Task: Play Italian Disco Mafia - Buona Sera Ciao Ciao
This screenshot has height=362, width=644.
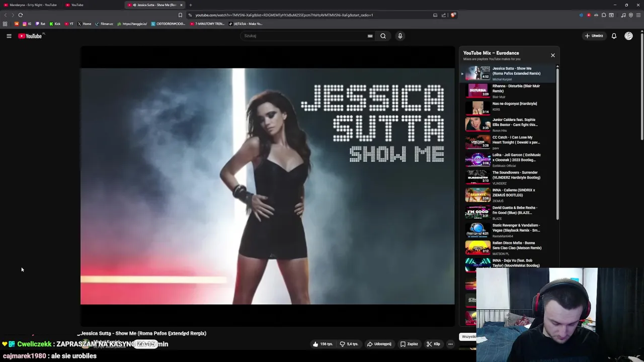Action: 508,248
